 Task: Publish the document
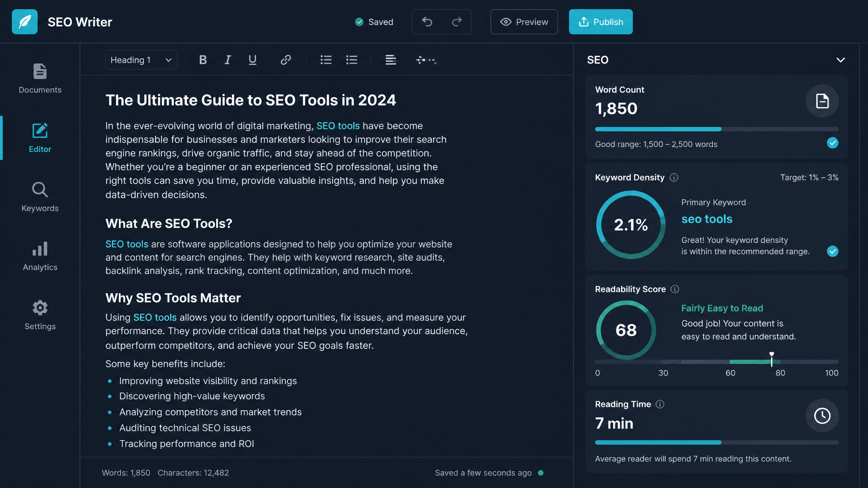601,22
